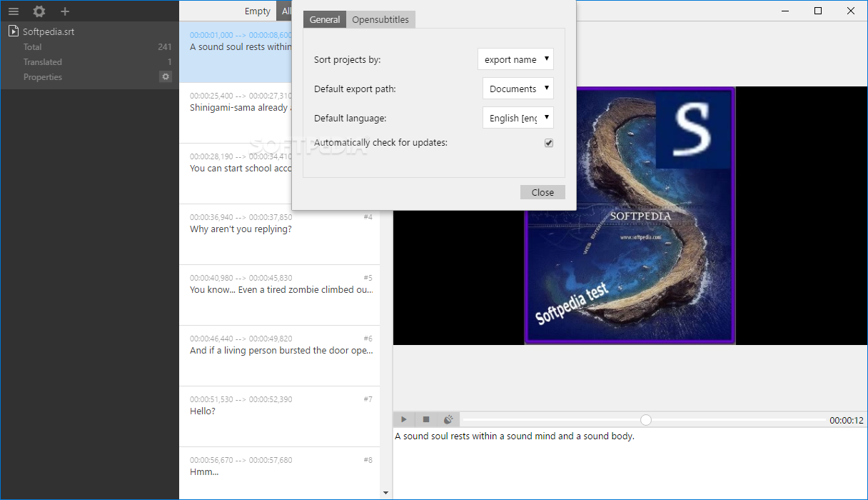Click the 'Default language:' label
Image resolution: width=868 pixels, height=500 pixels.
[350, 118]
